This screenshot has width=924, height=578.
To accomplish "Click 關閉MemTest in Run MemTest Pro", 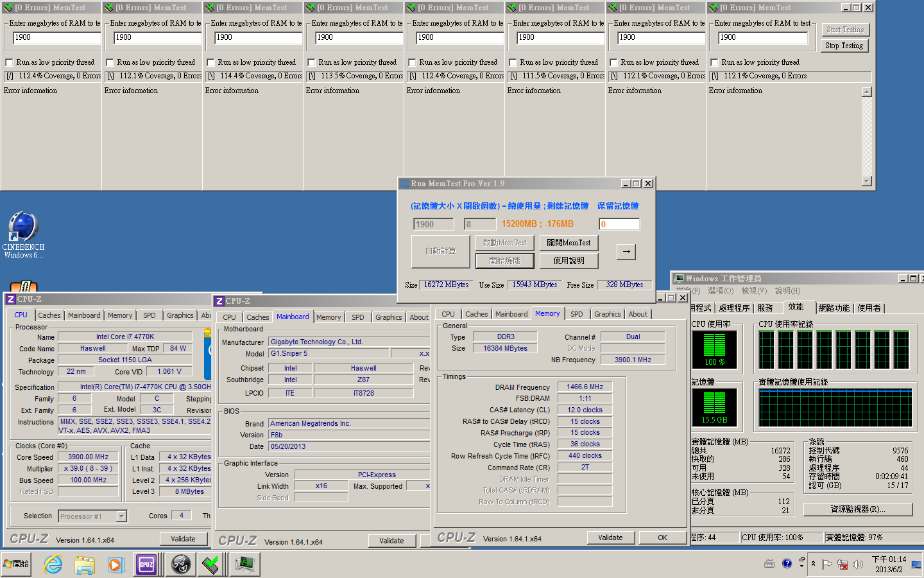I will (569, 243).
